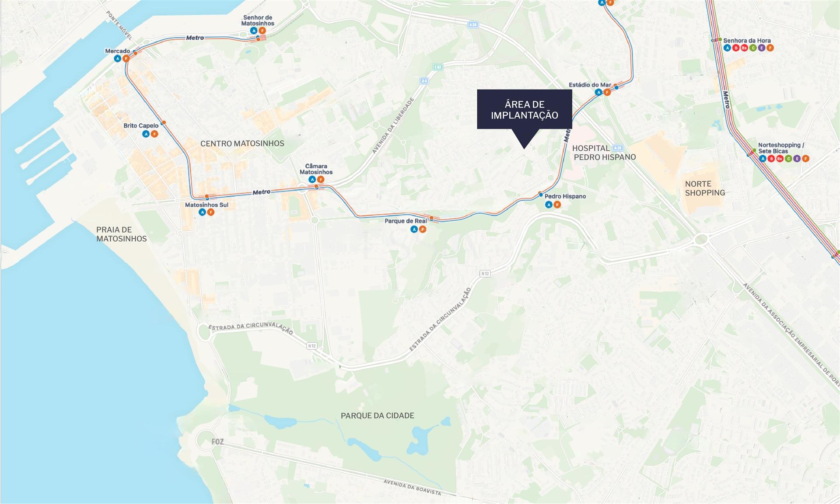Click the ÁREA DE IMPLANTAÇÃO callout box
The height and width of the screenshot is (504, 840).
coord(525,109)
